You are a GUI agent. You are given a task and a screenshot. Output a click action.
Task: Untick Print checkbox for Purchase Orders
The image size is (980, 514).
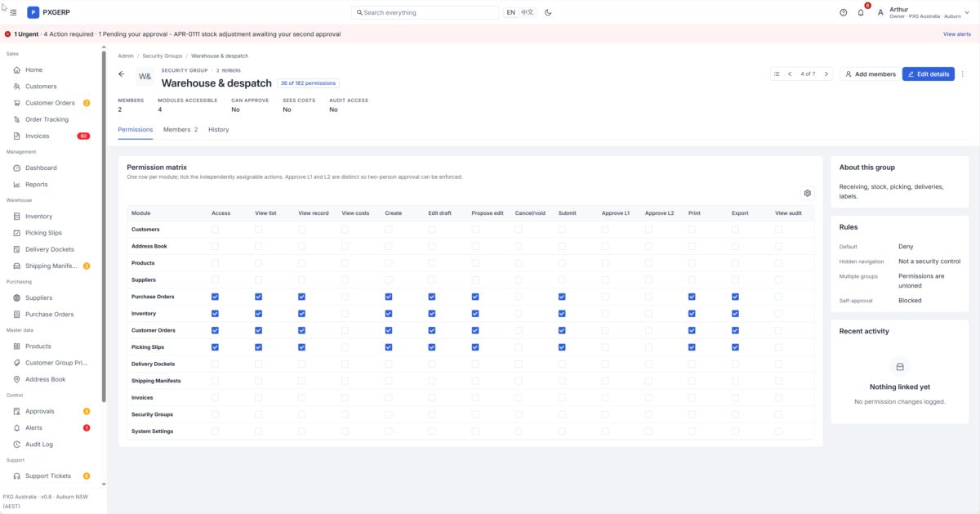click(692, 297)
